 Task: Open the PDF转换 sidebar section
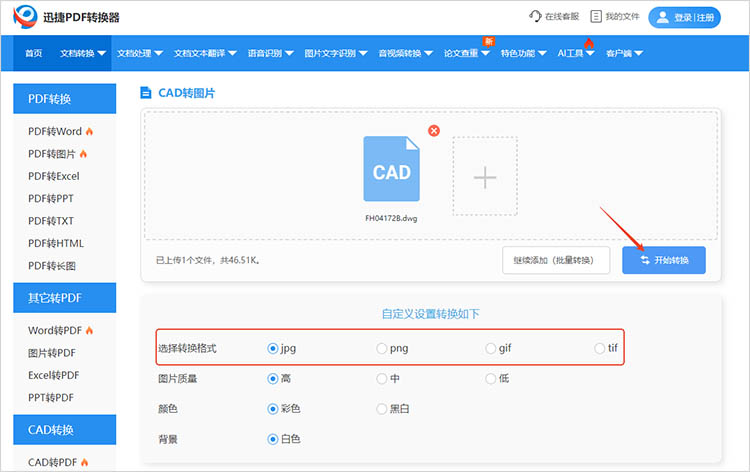coord(65,99)
